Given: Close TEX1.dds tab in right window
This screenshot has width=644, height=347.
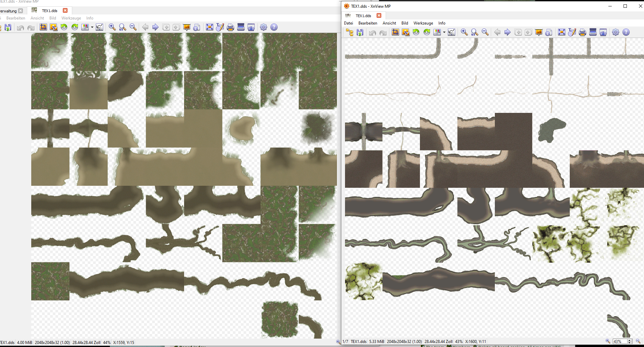Looking at the screenshot, I should tap(379, 15).
